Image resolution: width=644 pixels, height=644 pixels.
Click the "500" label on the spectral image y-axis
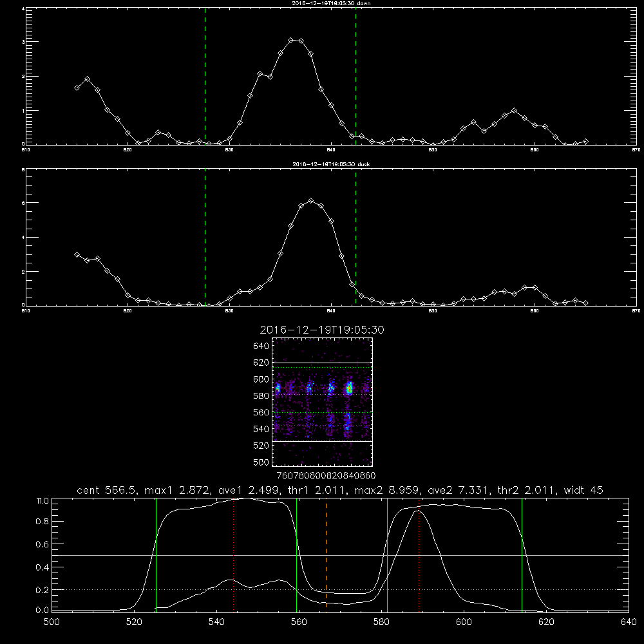point(261,462)
